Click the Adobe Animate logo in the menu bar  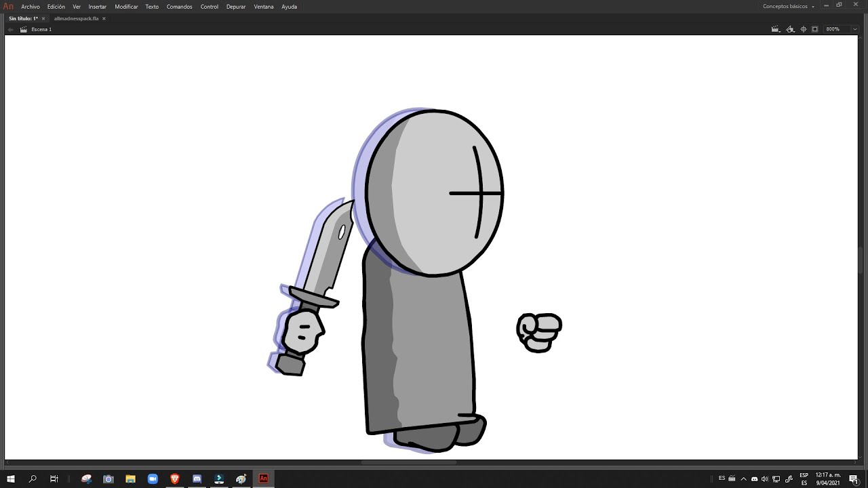click(8, 6)
